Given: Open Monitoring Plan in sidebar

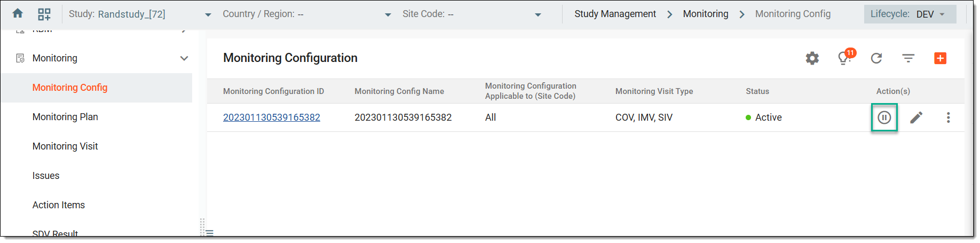Looking at the screenshot, I should click(x=65, y=117).
